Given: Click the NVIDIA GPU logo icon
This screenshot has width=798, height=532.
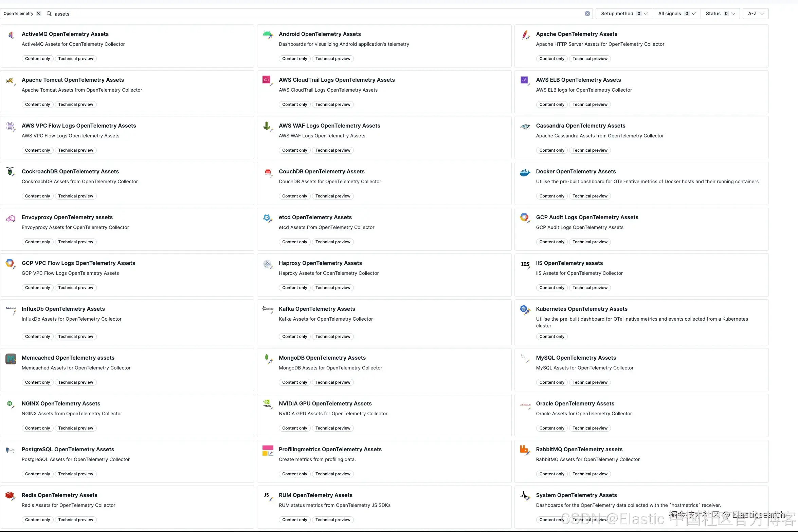Looking at the screenshot, I should tap(267, 404).
